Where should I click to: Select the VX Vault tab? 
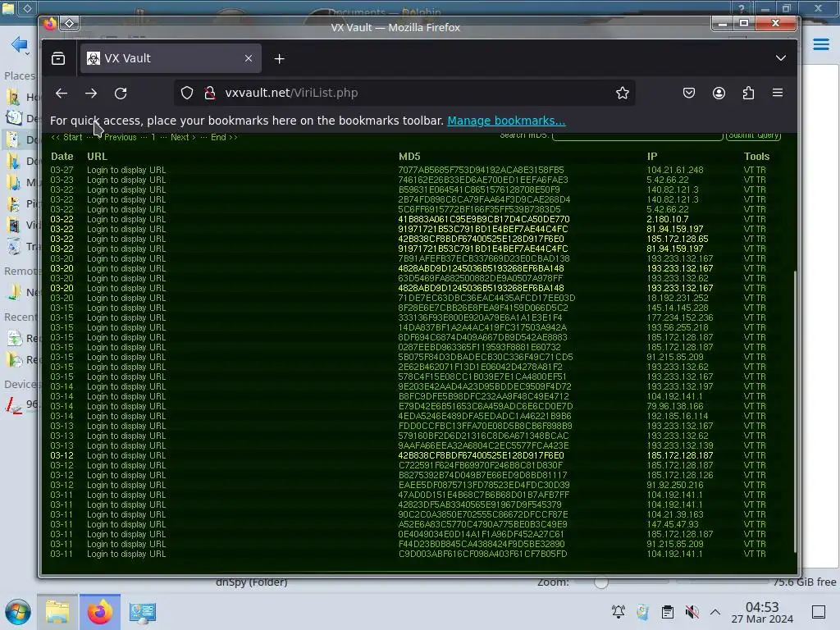tap(171, 58)
